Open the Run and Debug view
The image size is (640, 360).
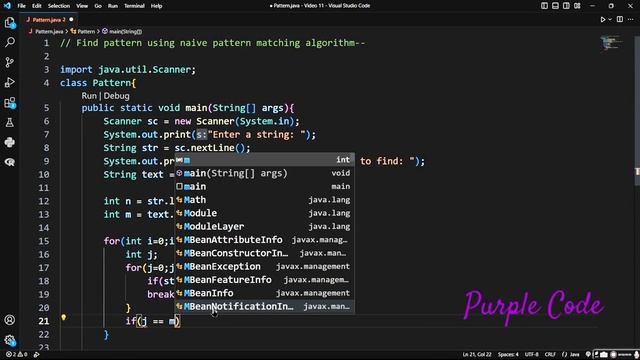(x=10, y=82)
